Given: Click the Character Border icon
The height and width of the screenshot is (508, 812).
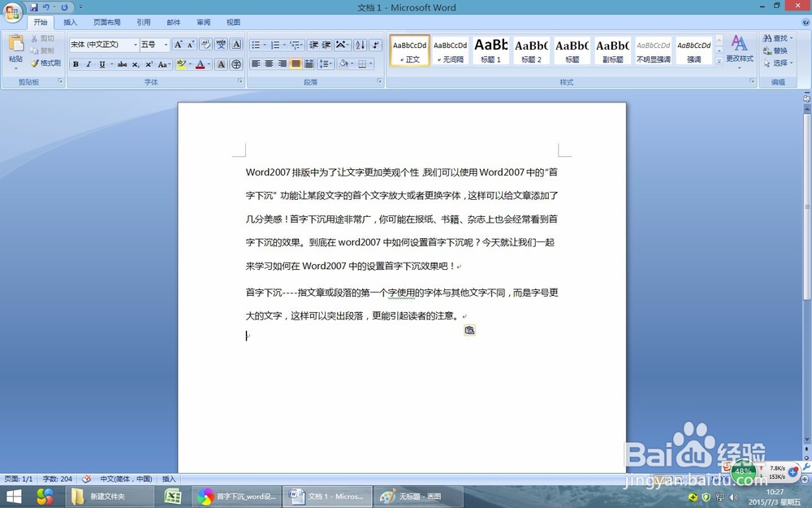Looking at the screenshot, I should (236, 45).
